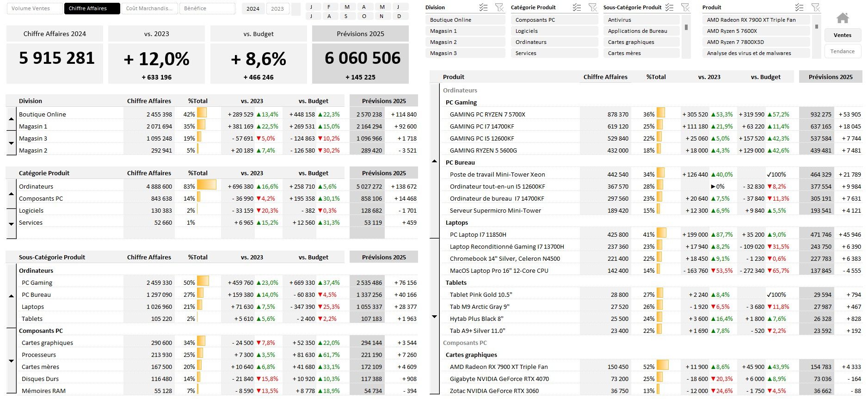Select year 2024

[x=253, y=9]
